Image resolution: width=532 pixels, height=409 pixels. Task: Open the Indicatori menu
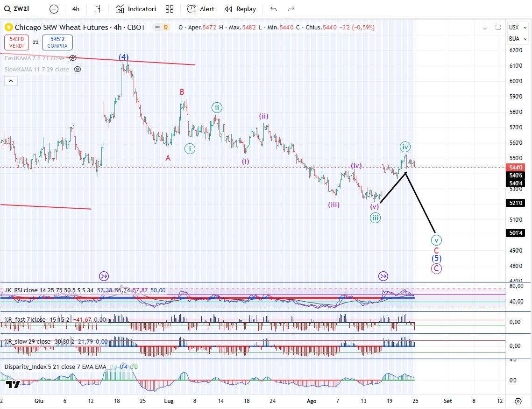tap(136, 9)
